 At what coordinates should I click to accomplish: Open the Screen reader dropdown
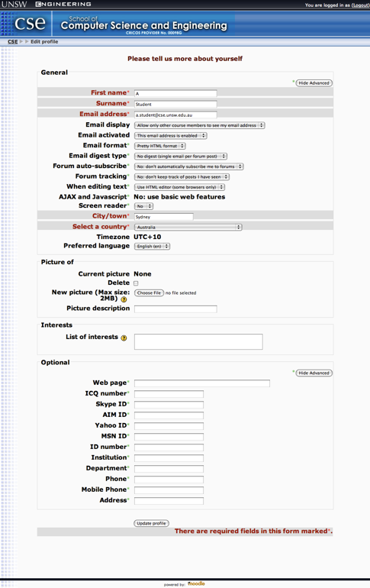(144, 206)
